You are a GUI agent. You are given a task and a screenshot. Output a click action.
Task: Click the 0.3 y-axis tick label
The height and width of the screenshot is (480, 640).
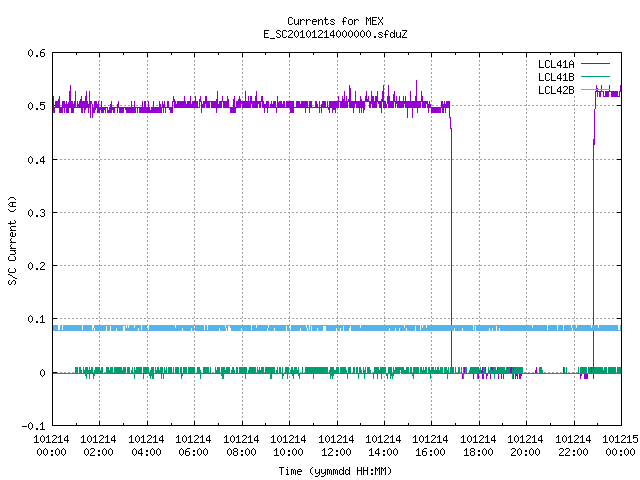pyautogui.click(x=36, y=213)
